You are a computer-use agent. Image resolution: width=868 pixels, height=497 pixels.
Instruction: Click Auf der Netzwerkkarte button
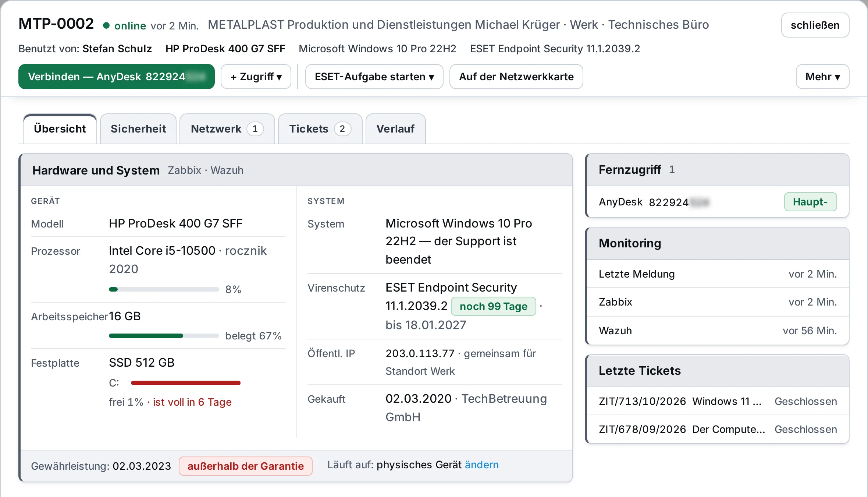coord(516,77)
